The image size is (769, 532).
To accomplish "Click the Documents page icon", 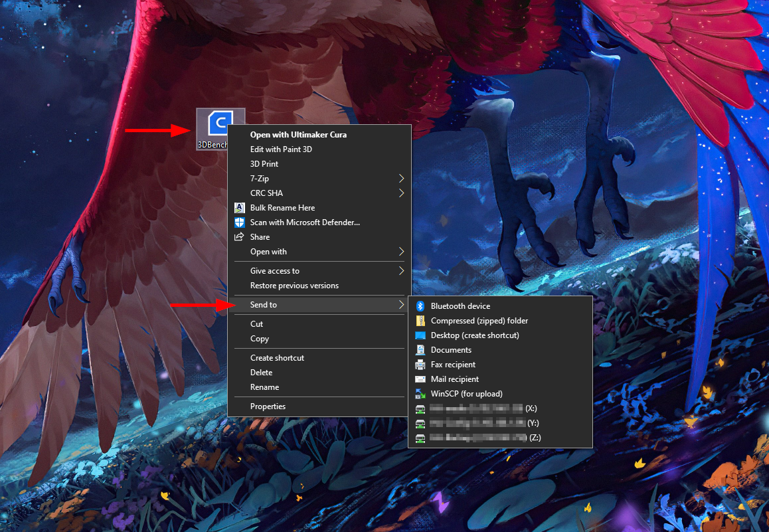I will (x=420, y=350).
